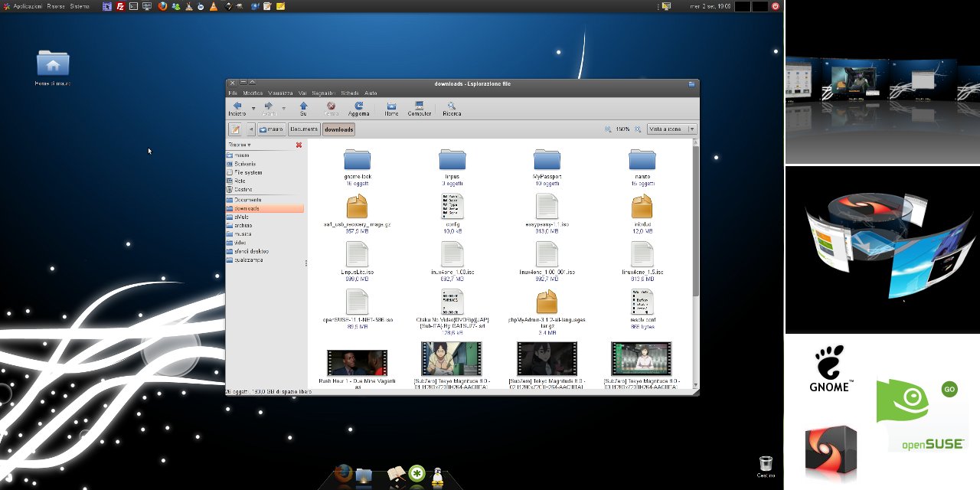Open the Vai menu
This screenshot has width=980, height=490.
tap(302, 93)
